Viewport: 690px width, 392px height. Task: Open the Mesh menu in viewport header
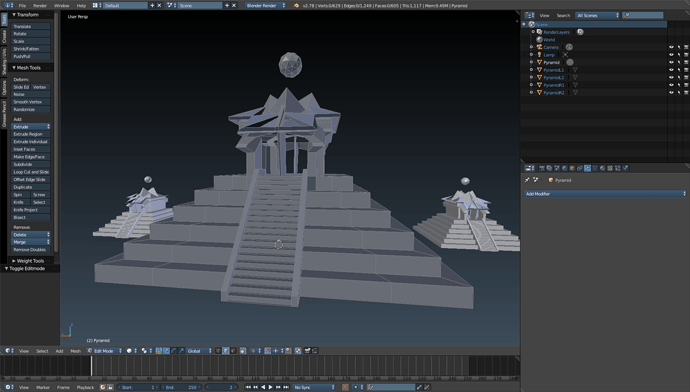(x=76, y=351)
